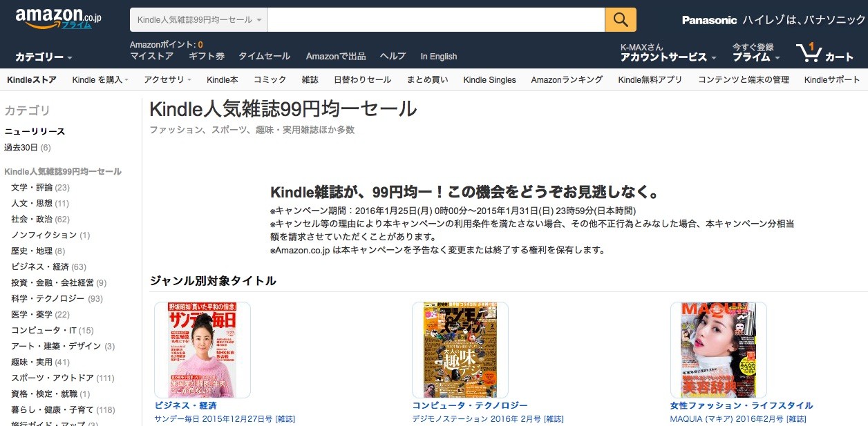Switch language with In English link
The height and width of the screenshot is (426, 868).
point(439,57)
